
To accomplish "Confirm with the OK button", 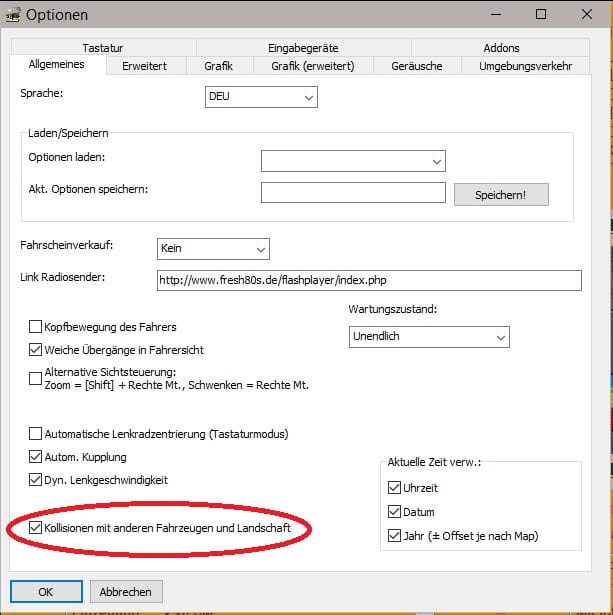I will 46,591.
